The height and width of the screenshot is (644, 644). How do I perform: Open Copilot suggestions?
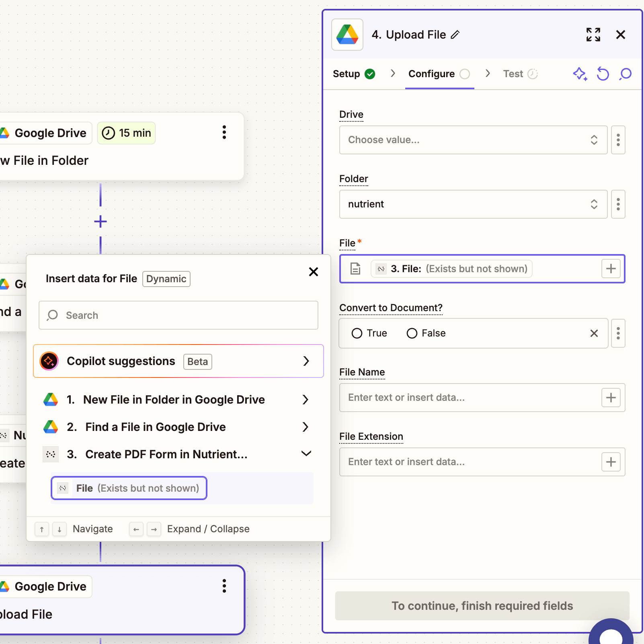[x=178, y=361]
